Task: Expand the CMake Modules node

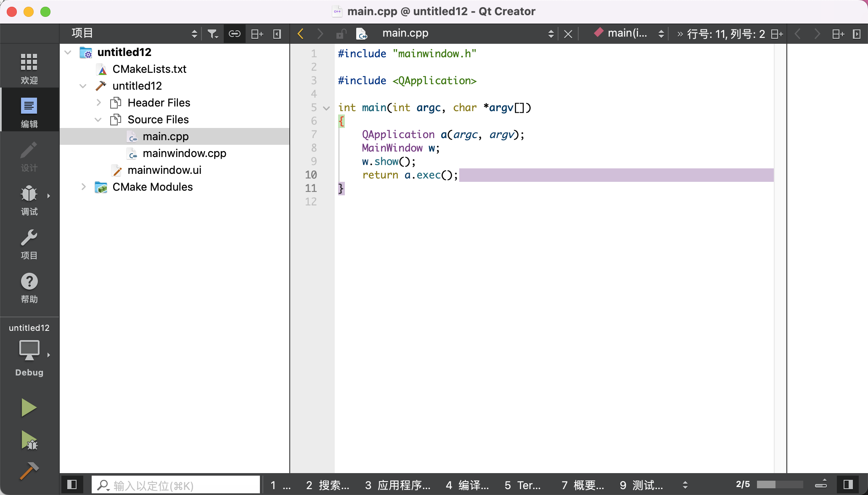Action: click(x=83, y=187)
